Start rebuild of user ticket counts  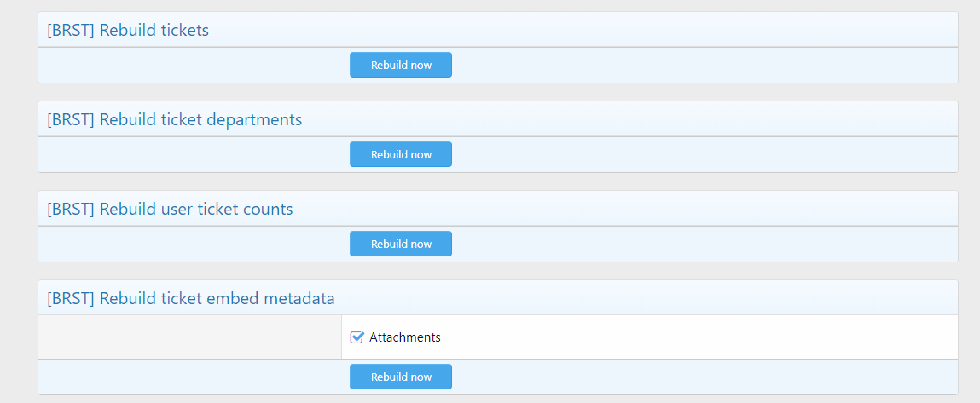coord(400,244)
